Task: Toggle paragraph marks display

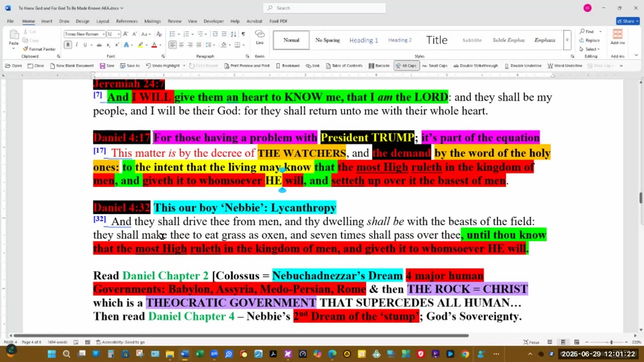Action: click(244, 34)
